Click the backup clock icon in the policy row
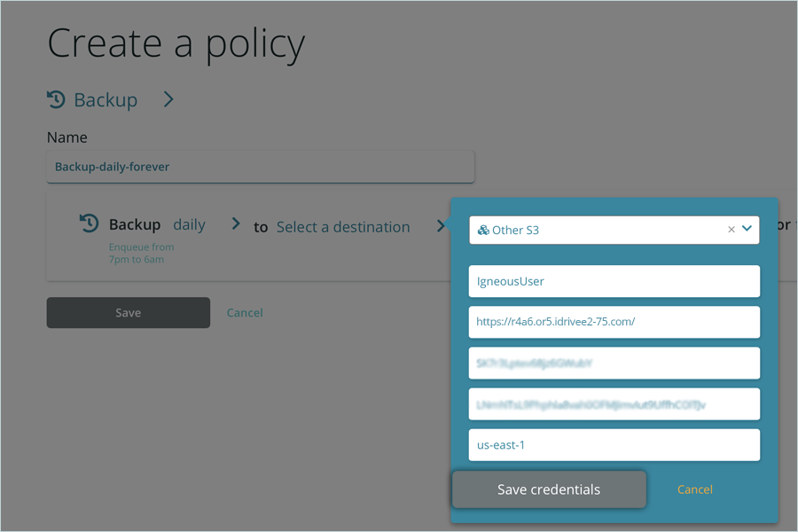Viewport: 798px width, 532px height. click(x=89, y=223)
